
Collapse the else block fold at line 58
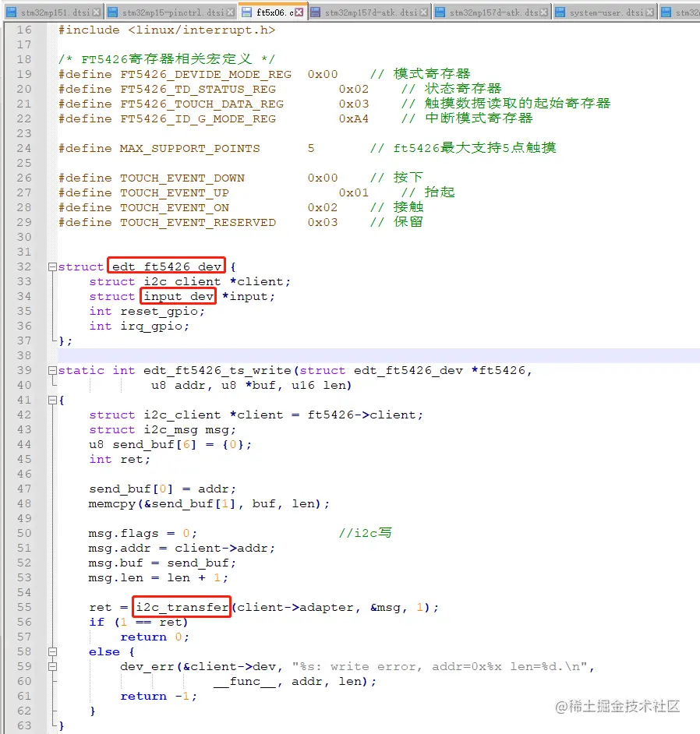[52, 651]
